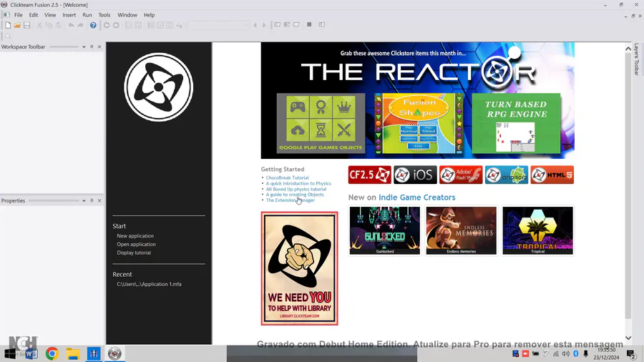Click the welcome page scroll down arrow
644x362 pixels.
(628, 338)
